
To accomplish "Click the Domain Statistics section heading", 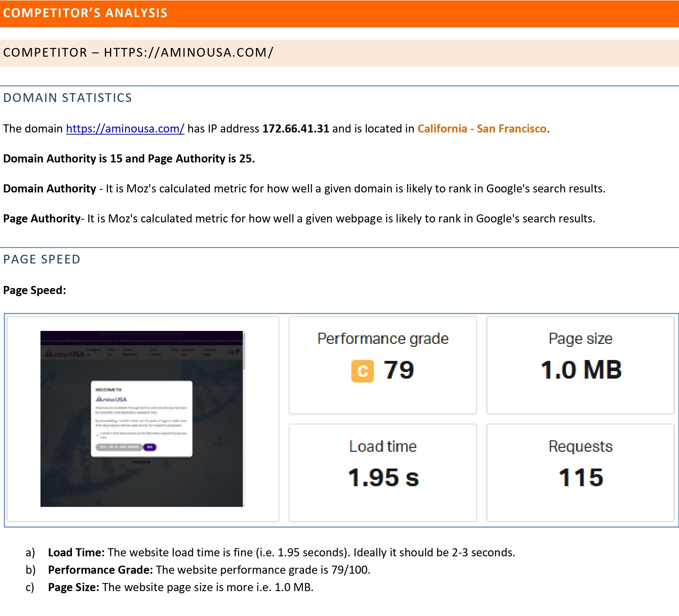I will 67,98.
